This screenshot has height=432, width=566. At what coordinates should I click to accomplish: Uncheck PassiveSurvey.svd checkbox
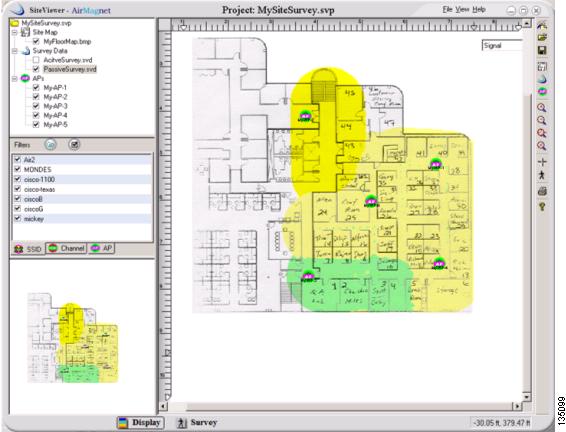pyautogui.click(x=36, y=69)
